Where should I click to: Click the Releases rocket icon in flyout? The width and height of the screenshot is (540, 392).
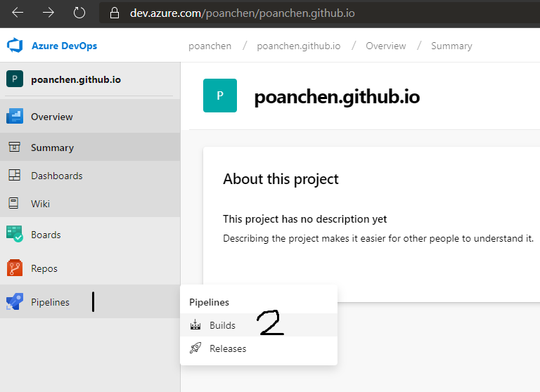[195, 348]
